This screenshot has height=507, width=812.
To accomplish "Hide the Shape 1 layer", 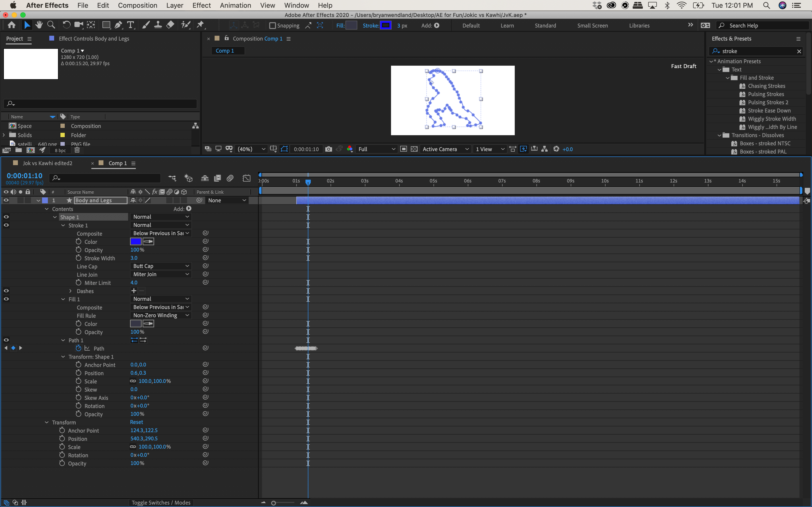I will (6, 217).
